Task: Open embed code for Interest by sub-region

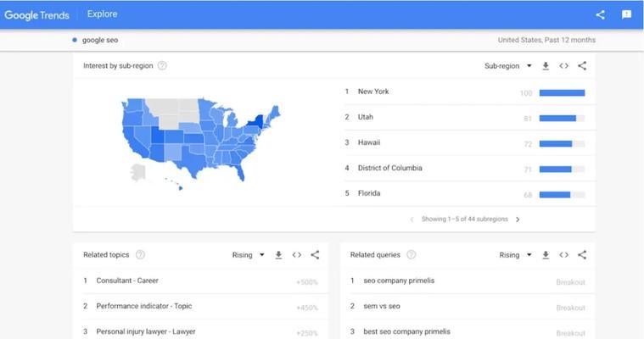Action: click(x=563, y=65)
